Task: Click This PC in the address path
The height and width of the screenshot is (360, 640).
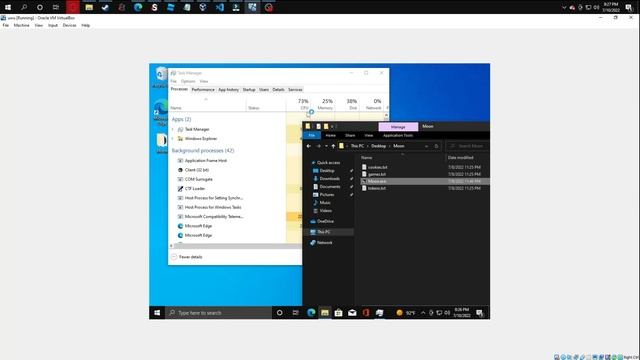Action: (x=357, y=146)
